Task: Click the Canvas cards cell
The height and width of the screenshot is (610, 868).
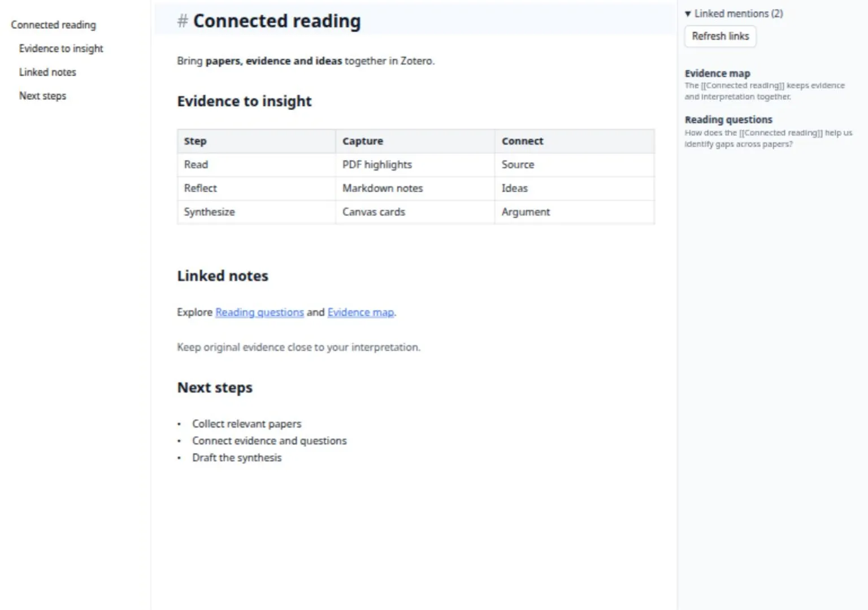Action: click(415, 212)
